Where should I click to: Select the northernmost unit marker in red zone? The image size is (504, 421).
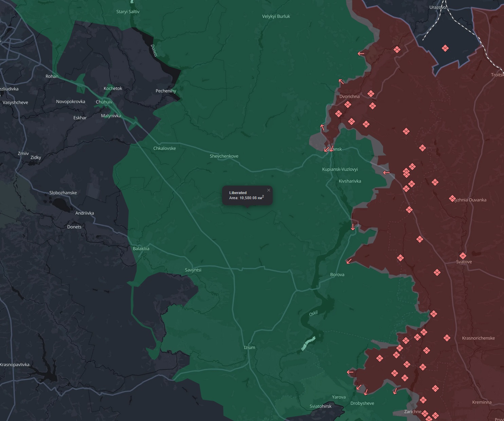coord(397,50)
